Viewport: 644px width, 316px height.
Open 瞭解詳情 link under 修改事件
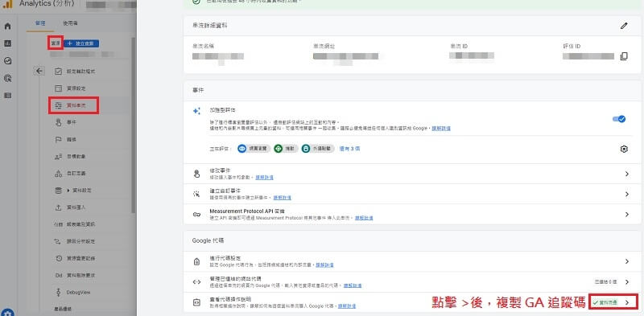pos(265,177)
